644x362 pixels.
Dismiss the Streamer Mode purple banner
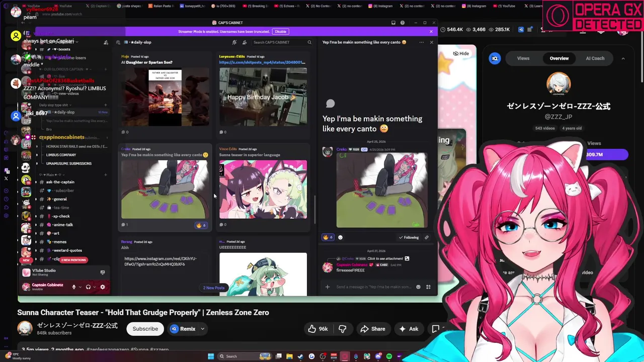point(431,32)
